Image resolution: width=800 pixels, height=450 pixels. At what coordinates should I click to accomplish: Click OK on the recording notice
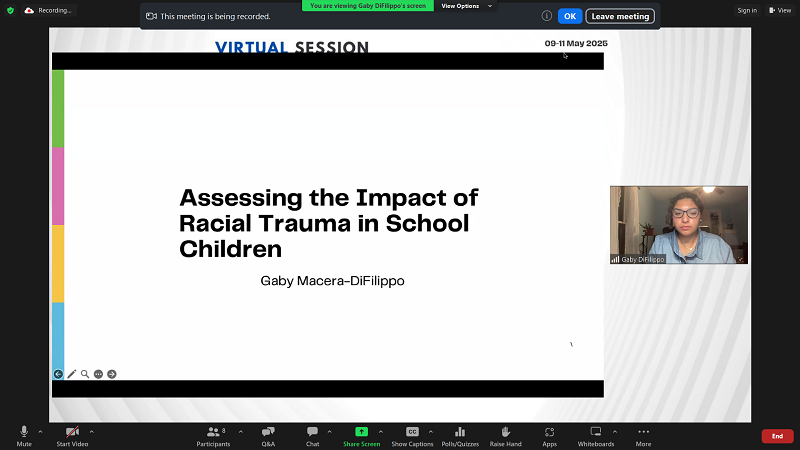(x=569, y=16)
